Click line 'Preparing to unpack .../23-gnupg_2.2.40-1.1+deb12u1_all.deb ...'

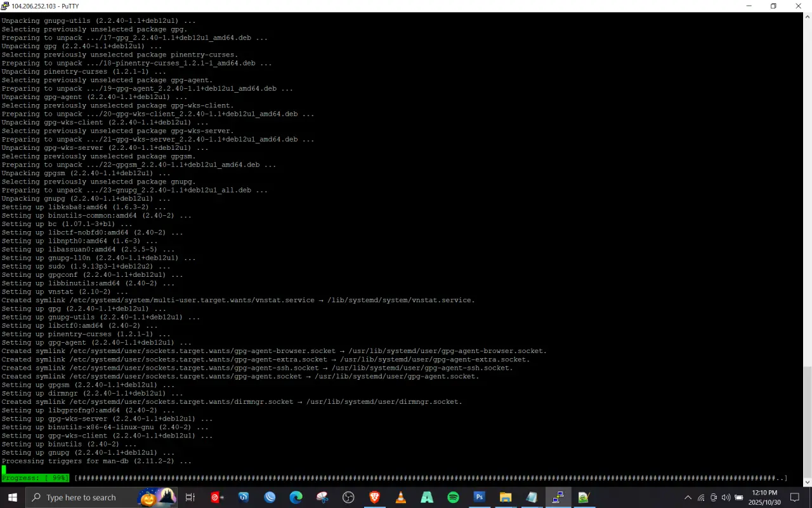coord(134,190)
